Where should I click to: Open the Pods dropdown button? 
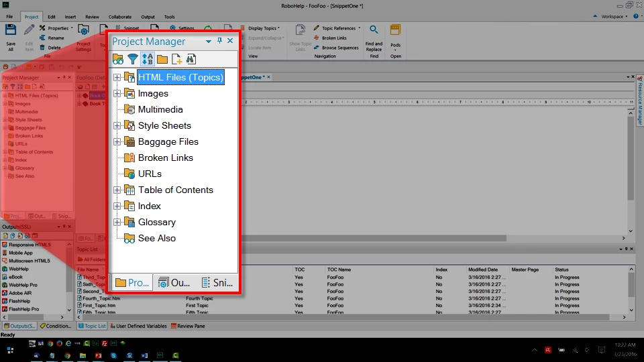pos(395,38)
